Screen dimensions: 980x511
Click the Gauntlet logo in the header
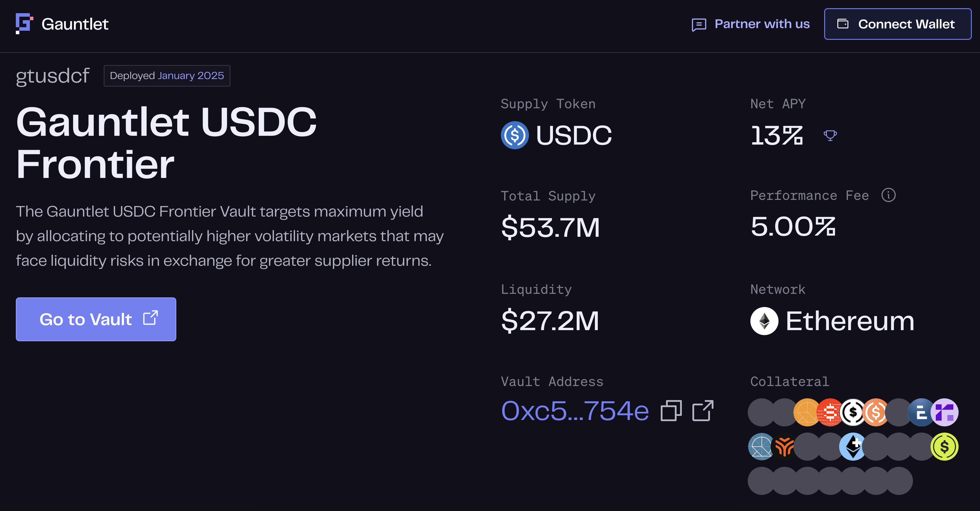[24, 24]
